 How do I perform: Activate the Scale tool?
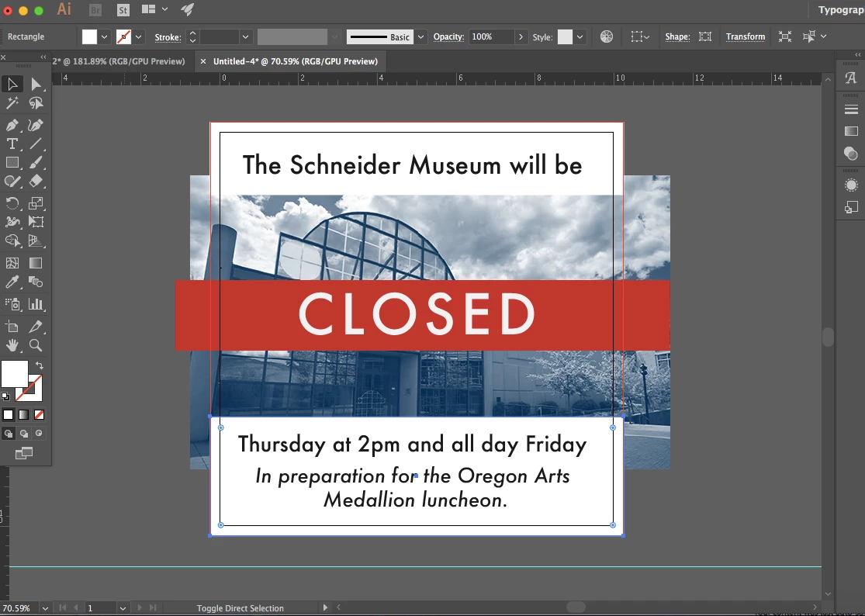point(36,203)
